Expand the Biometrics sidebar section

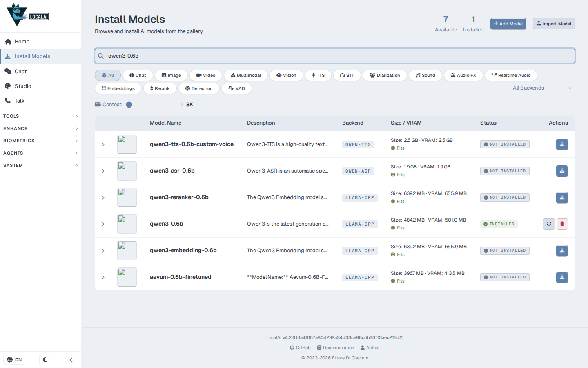pyautogui.click(x=41, y=141)
